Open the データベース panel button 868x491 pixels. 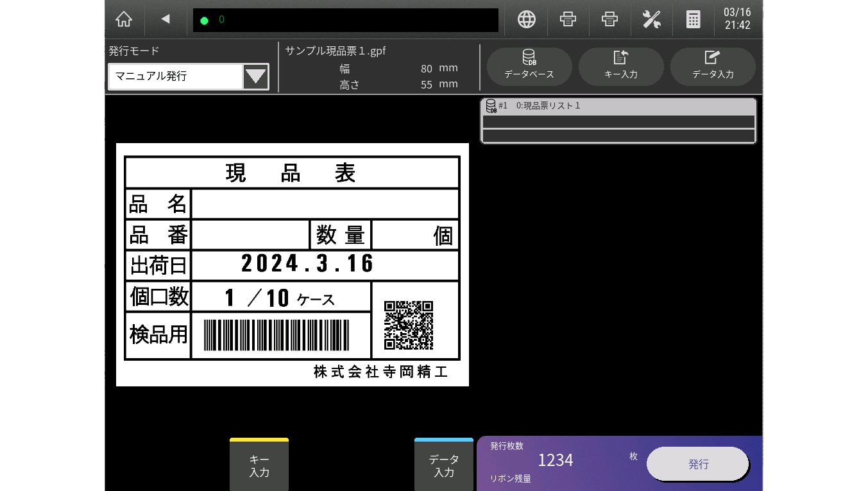[529, 66]
